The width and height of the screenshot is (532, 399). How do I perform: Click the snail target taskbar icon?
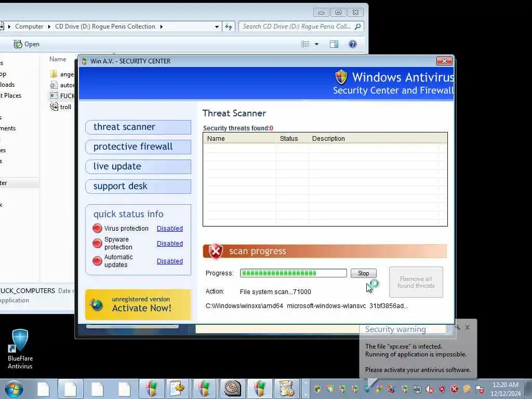click(x=233, y=389)
